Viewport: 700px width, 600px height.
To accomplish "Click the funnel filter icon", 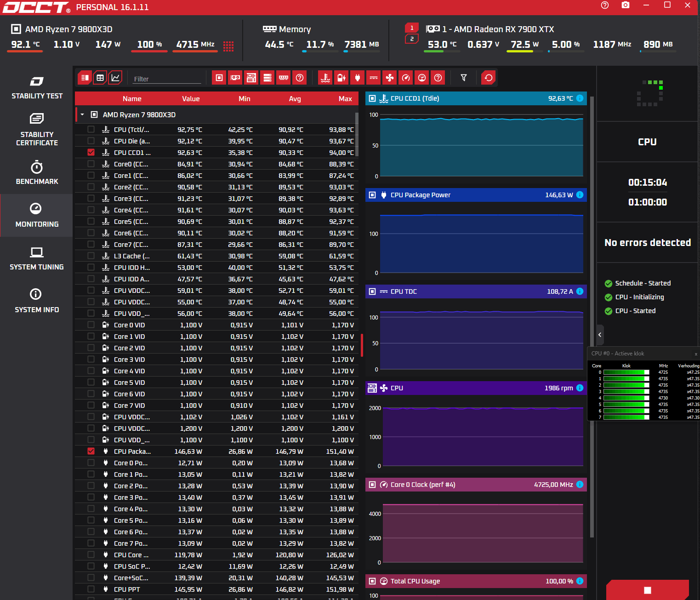I will coord(464,78).
